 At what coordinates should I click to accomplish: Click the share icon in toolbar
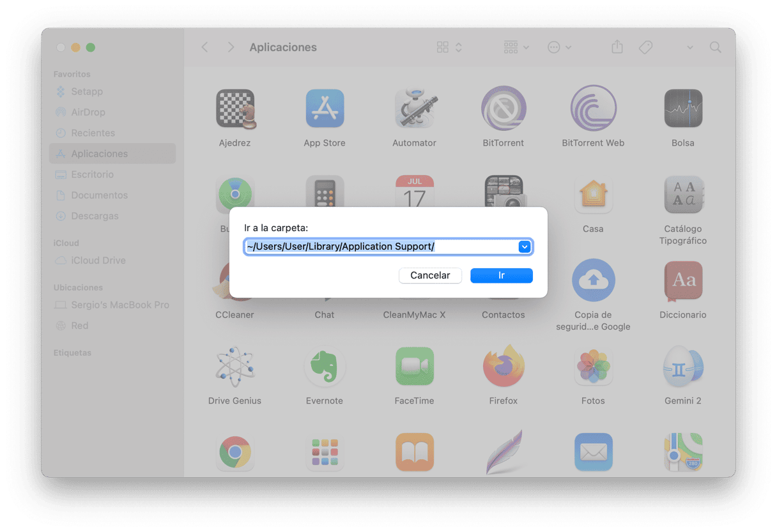617,47
